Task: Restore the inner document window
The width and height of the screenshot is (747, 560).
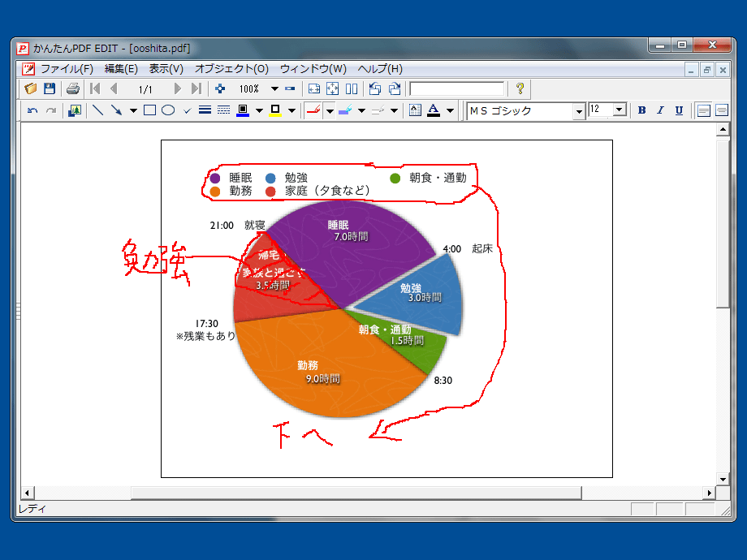Action: click(707, 70)
